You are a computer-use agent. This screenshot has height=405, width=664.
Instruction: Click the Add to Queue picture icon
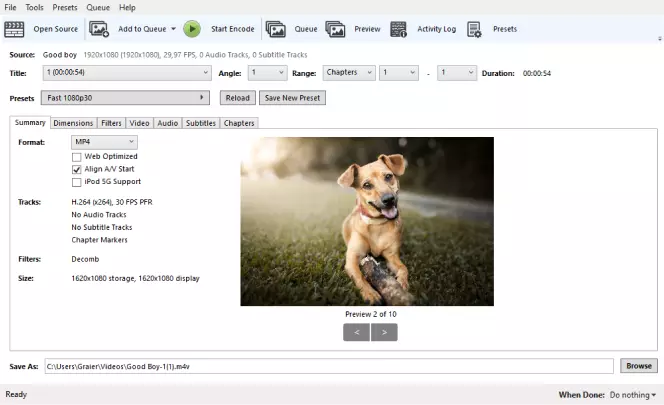pos(99,29)
